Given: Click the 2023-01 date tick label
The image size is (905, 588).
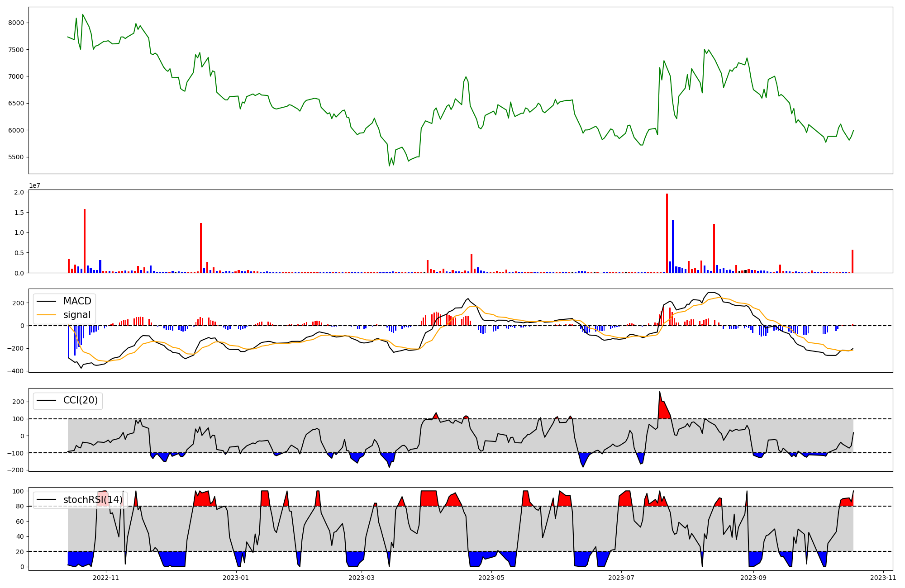Looking at the screenshot, I should click(x=236, y=578).
